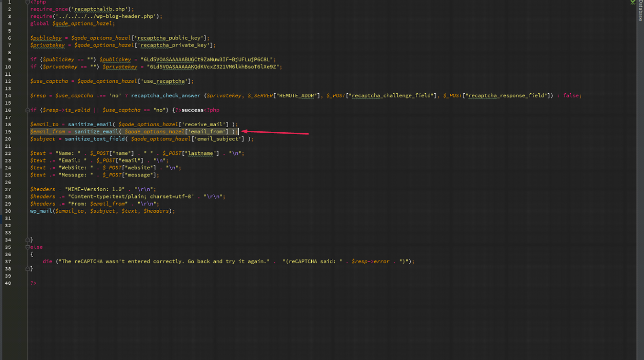Click $email_to variable on line 18
This screenshot has height=360, width=644.
click(x=44, y=124)
